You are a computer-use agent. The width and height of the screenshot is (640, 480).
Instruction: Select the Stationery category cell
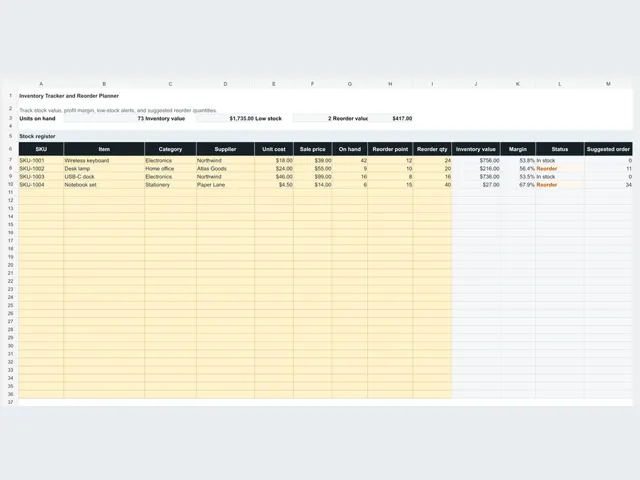(x=170, y=185)
